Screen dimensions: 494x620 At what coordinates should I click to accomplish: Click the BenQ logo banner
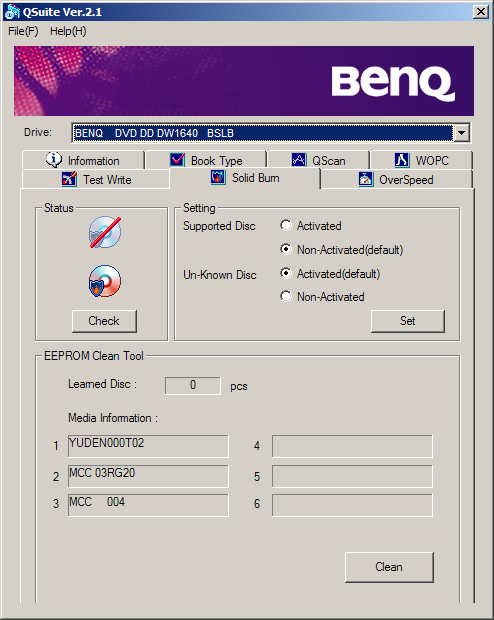click(244, 81)
